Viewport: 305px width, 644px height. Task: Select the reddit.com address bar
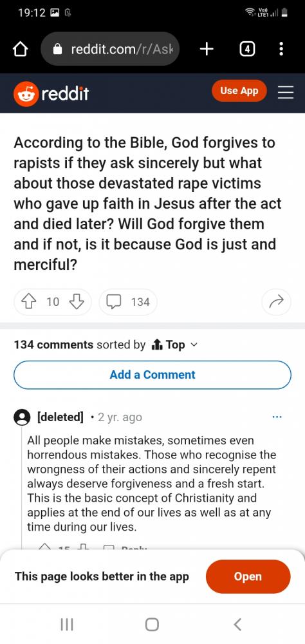tap(110, 50)
